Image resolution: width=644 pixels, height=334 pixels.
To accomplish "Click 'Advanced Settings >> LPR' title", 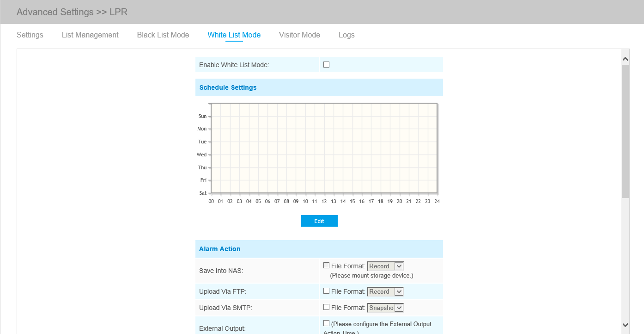I will click(x=72, y=12).
